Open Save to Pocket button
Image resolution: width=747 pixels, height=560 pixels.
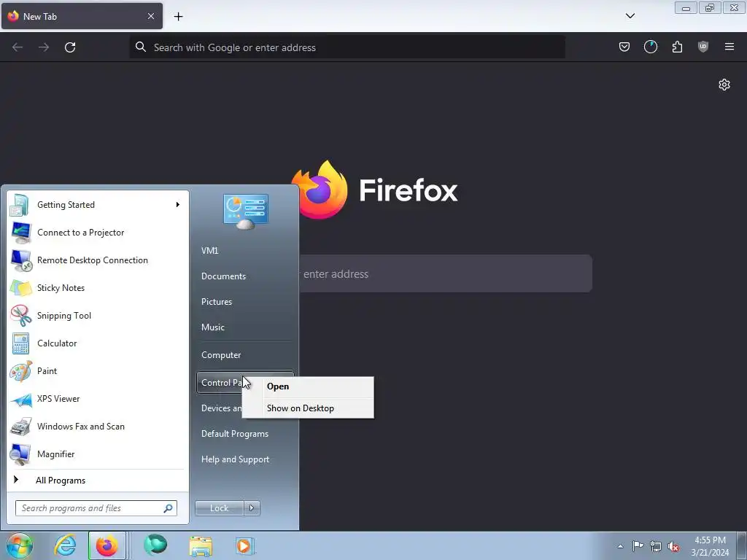pos(624,47)
